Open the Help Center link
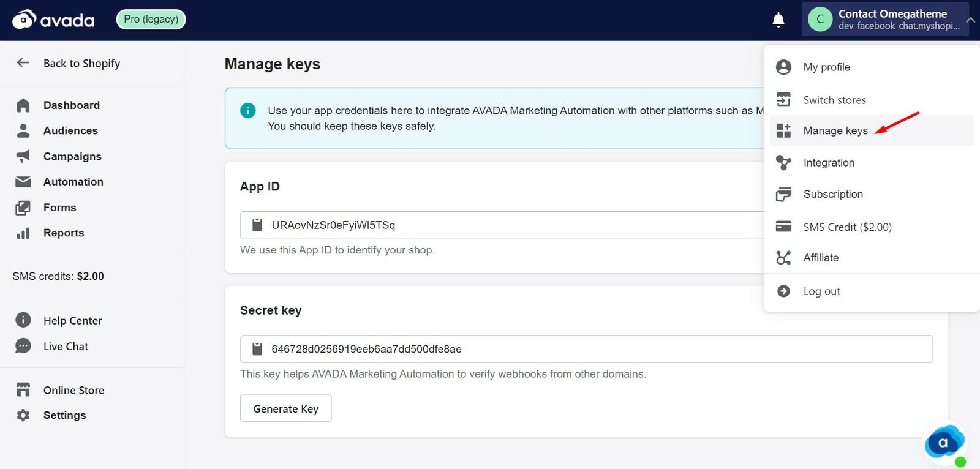This screenshot has width=980, height=469. click(x=73, y=320)
